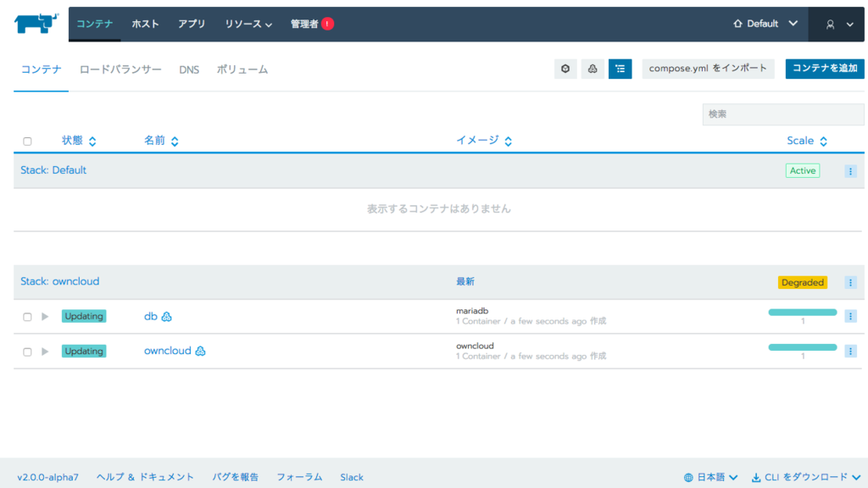Click the Degraded status badge
Image resolution: width=868 pixels, height=488 pixels.
click(803, 282)
